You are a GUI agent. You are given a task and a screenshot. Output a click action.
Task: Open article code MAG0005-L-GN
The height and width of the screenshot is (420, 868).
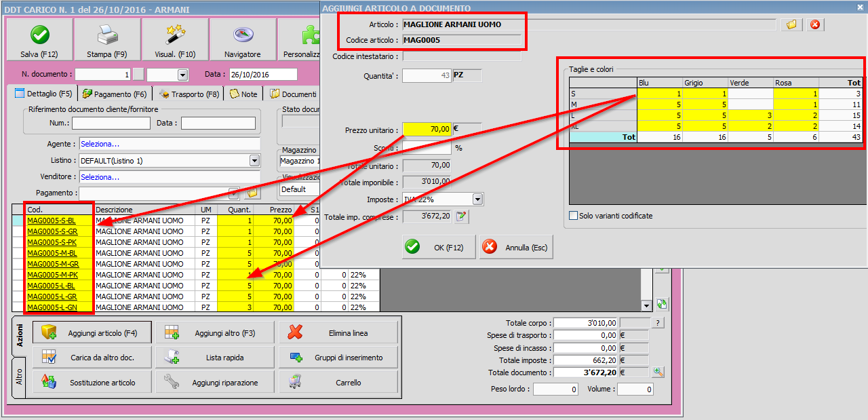tap(52, 307)
